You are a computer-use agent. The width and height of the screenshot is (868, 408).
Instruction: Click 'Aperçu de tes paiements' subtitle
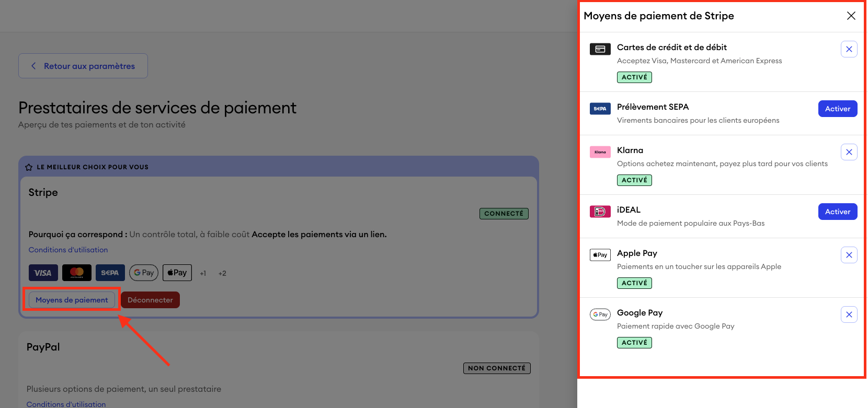102,125
